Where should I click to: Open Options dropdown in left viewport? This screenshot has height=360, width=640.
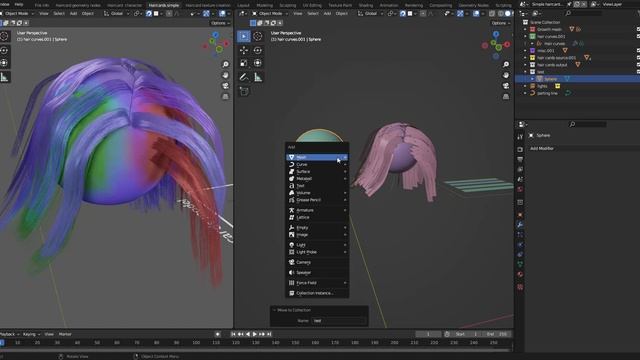click(x=220, y=23)
